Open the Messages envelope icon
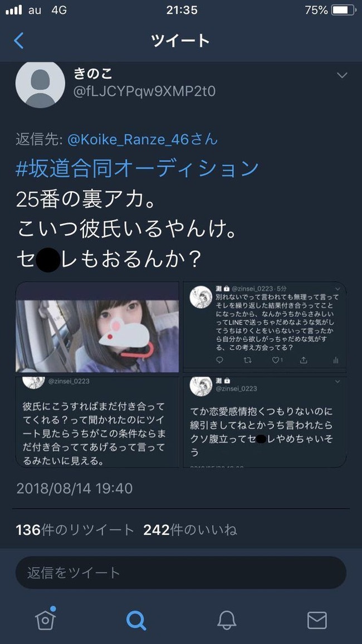Viewport: 362px width, 644px height. click(x=317, y=620)
